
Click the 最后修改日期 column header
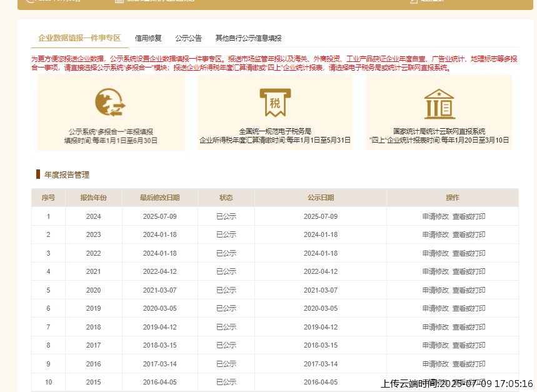[x=159, y=198]
